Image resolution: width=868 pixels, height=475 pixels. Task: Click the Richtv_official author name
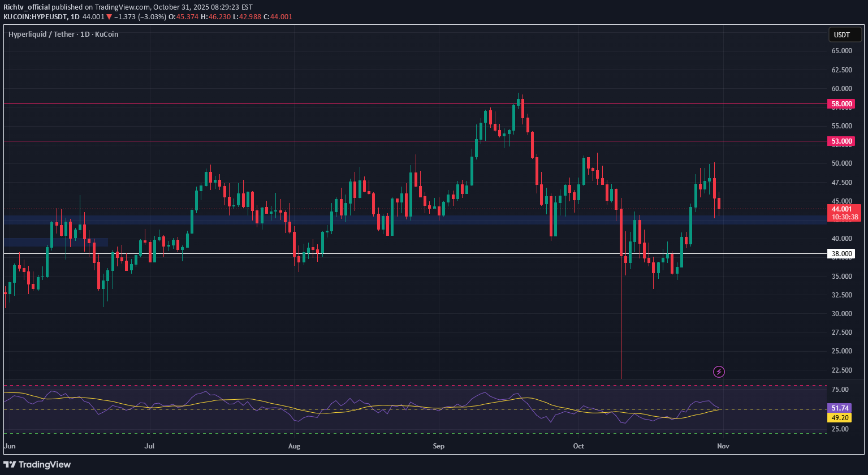pyautogui.click(x=27, y=7)
